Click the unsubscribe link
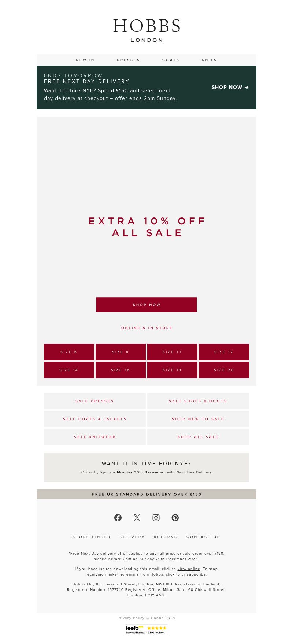The image size is (293, 644). (x=194, y=574)
